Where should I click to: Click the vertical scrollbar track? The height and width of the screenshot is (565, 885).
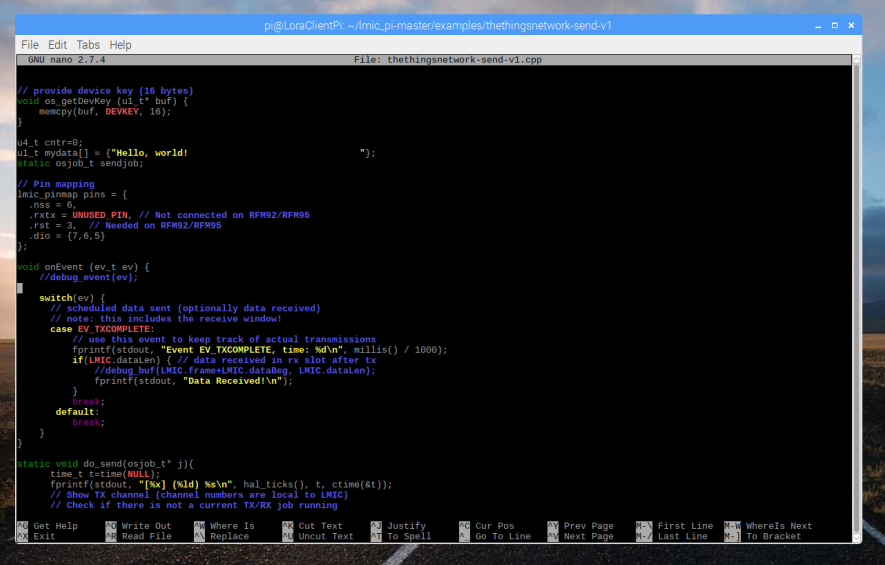coord(856,300)
